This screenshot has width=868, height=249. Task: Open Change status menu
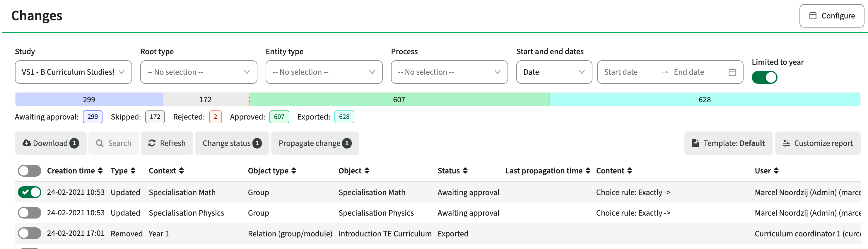coord(232,143)
